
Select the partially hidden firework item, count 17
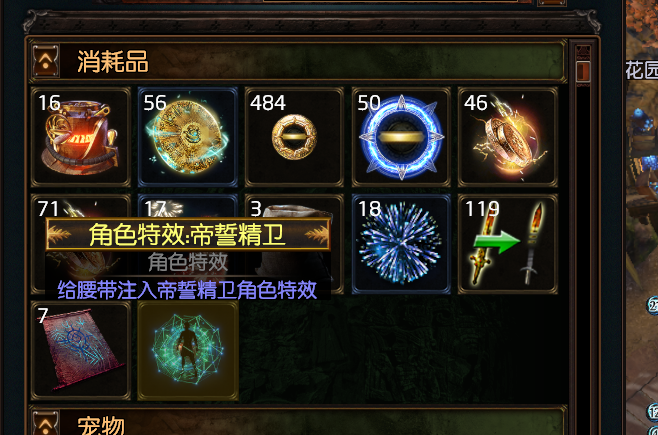[188, 206]
